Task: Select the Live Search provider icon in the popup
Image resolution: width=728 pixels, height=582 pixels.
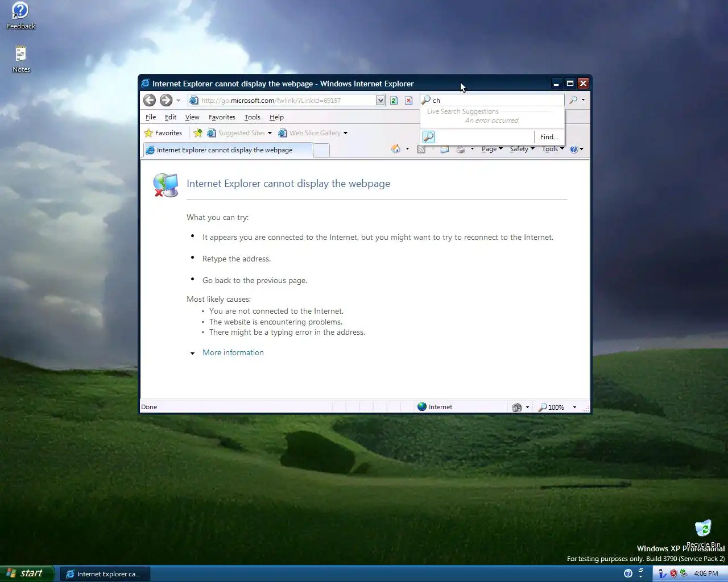Action: 429,137
